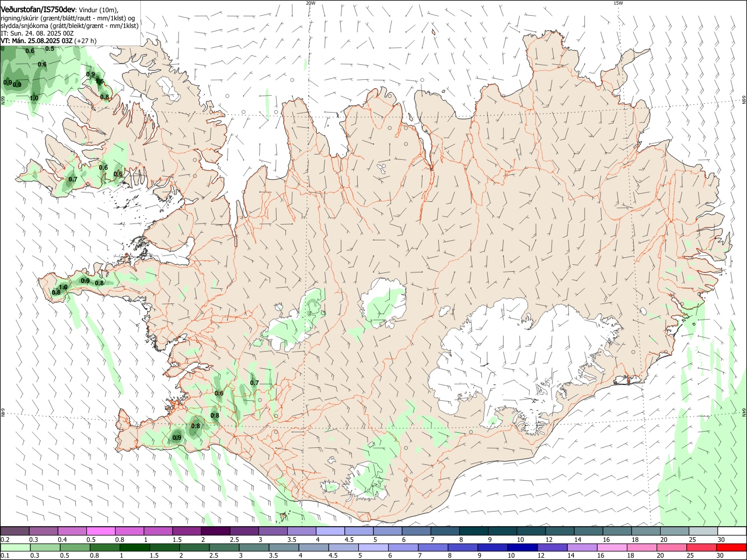Screen dimensions: 747x560
Task: Click the 0.7 value in the southern Westfjords
Action: coord(73,179)
